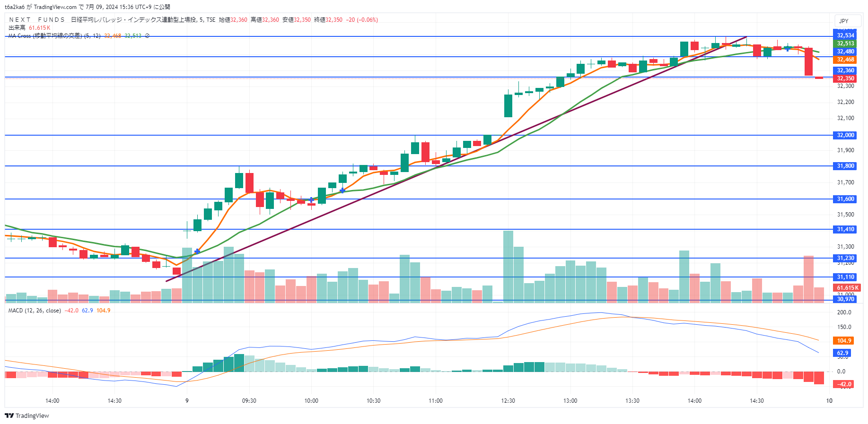
Task: Click the NEXT FUNDS symbol title
Action: pyautogui.click(x=37, y=20)
